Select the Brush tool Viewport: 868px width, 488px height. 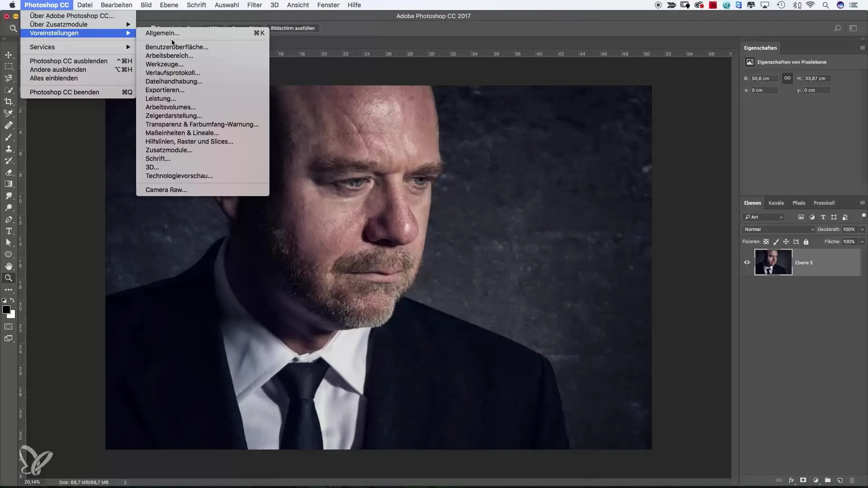pyautogui.click(x=9, y=137)
